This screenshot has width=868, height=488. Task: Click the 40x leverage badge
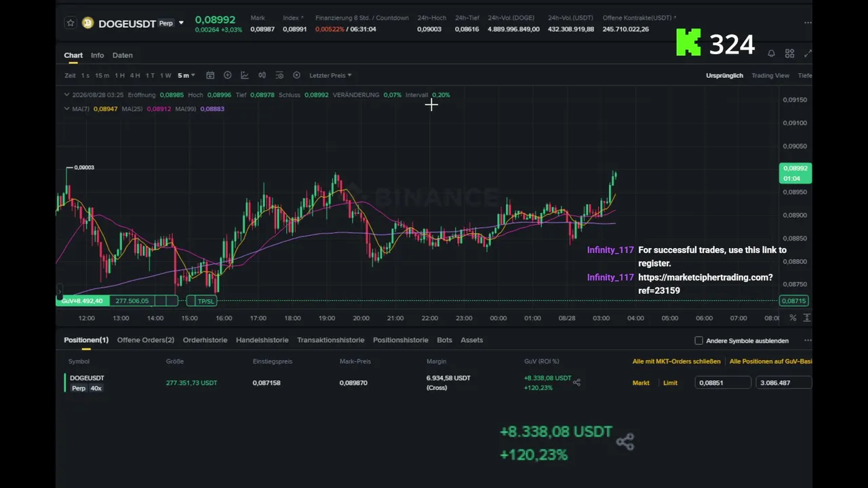(96, 388)
